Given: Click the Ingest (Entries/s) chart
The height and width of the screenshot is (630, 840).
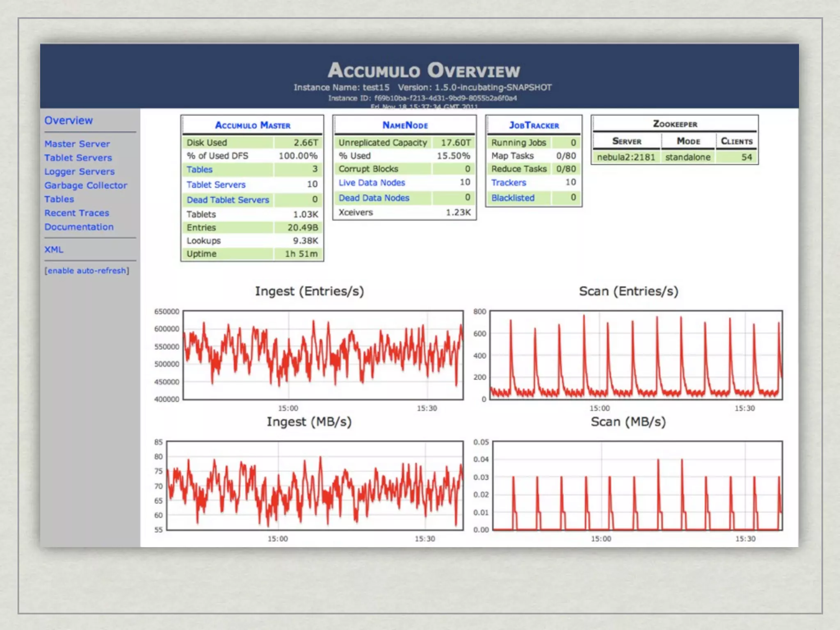Looking at the screenshot, I should click(x=323, y=355).
